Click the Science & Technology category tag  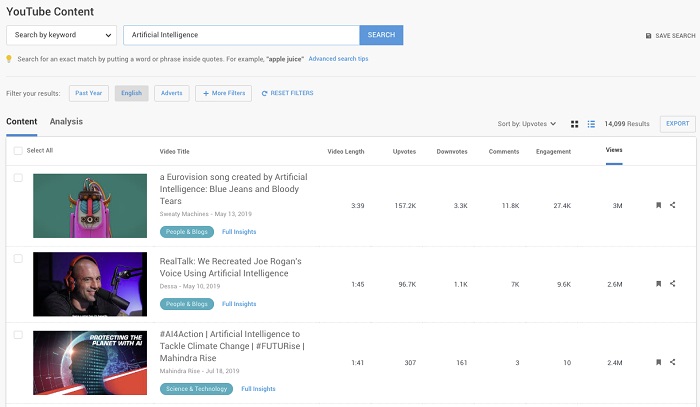coord(196,389)
